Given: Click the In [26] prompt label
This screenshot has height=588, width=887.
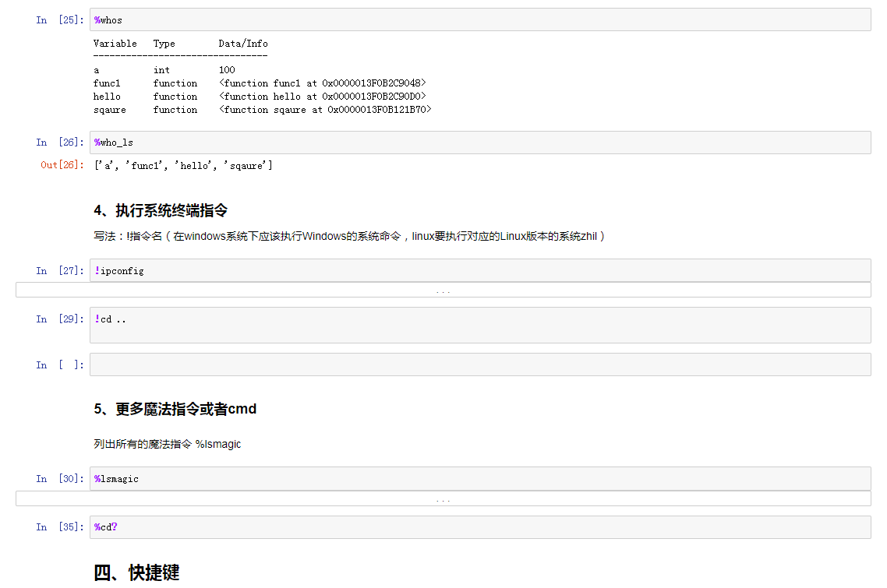Looking at the screenshot, I should (x=60, y=143).
